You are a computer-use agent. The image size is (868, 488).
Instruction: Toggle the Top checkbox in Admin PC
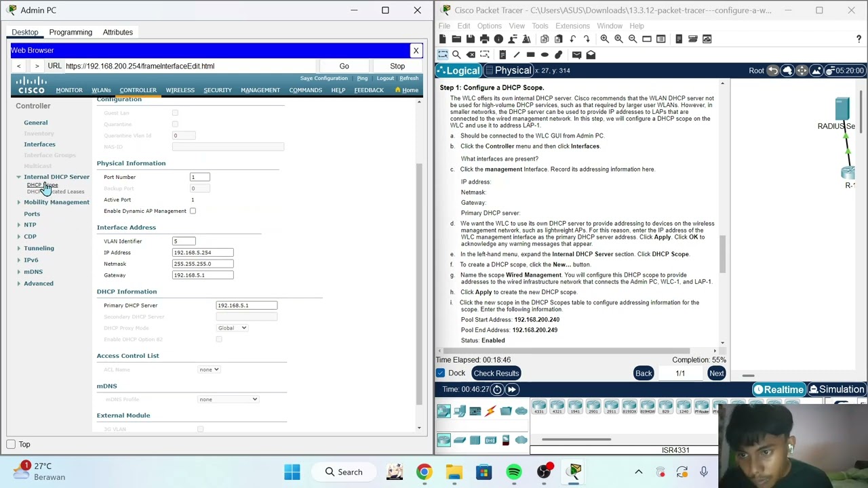(x=11, y=445)
